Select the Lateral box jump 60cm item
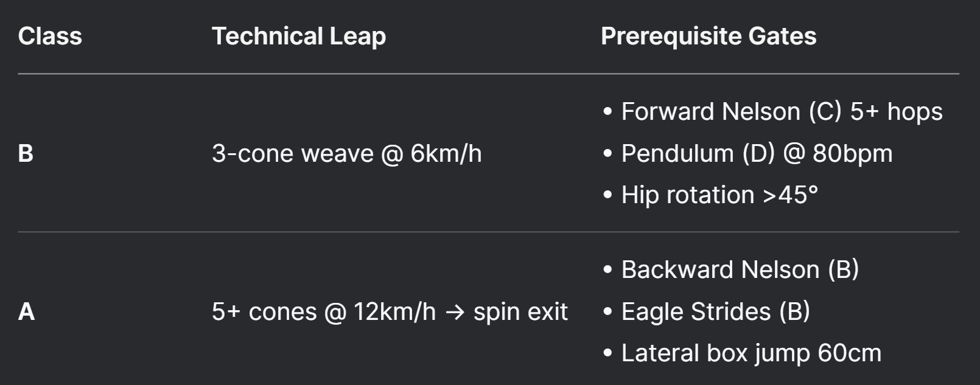This screenshot has width=980, height=385. pos(751,353)
